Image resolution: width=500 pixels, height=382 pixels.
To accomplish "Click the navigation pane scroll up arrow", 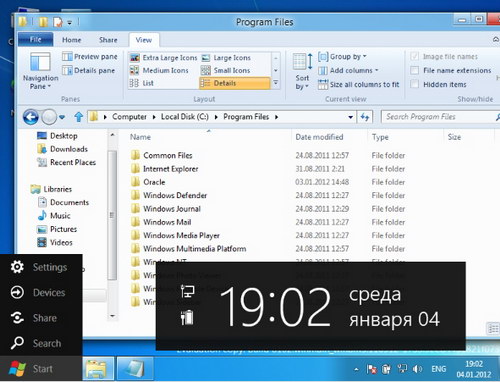I will click(112, 135).
